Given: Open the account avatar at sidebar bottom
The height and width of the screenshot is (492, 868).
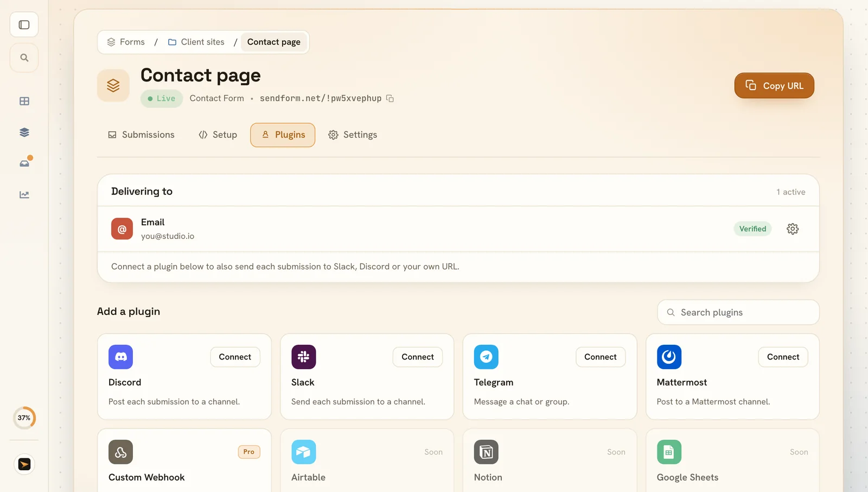Looking at the screenshot, I should pyautogui.click(x=24, y=464).
